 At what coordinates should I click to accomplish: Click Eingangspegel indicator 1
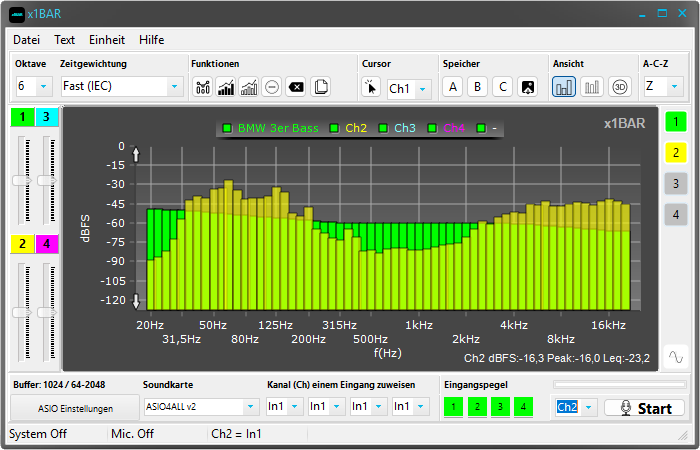454,407
